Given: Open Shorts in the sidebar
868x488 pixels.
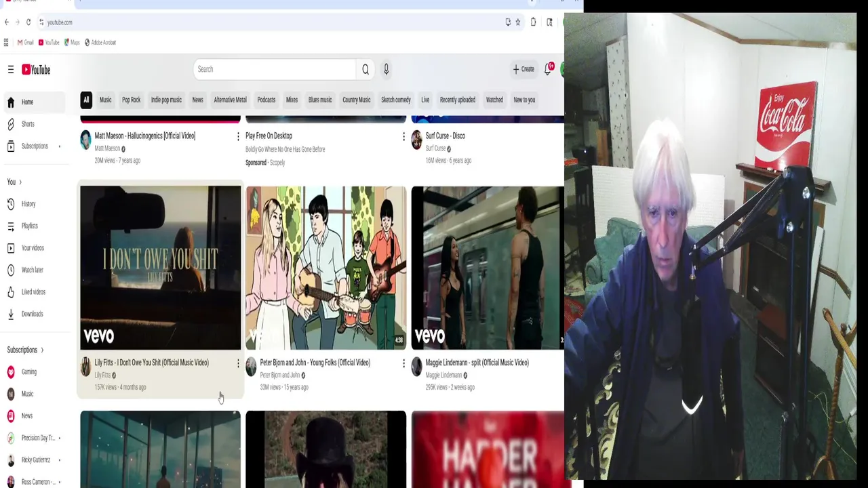Looking at the screenshot, I should [x=34, y=124].
